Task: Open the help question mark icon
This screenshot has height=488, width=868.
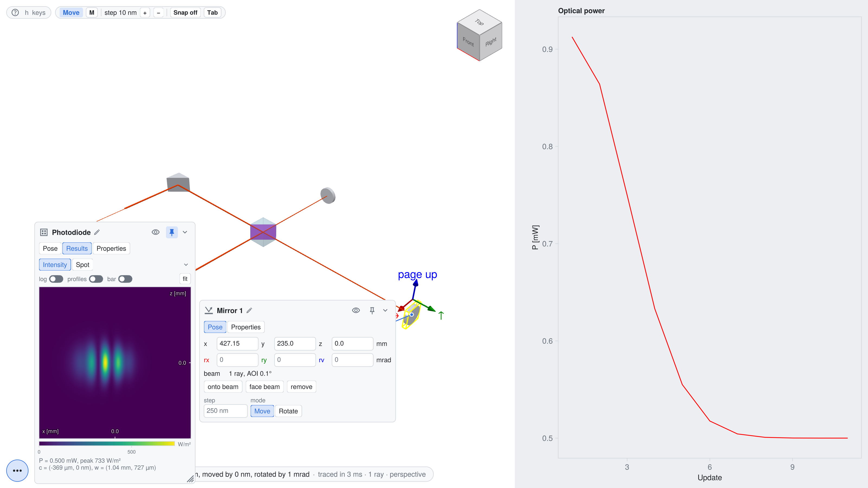Action: 15,12
